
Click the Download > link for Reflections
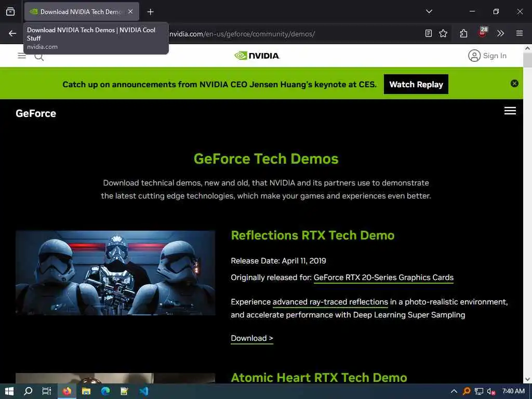pos(252,338)
